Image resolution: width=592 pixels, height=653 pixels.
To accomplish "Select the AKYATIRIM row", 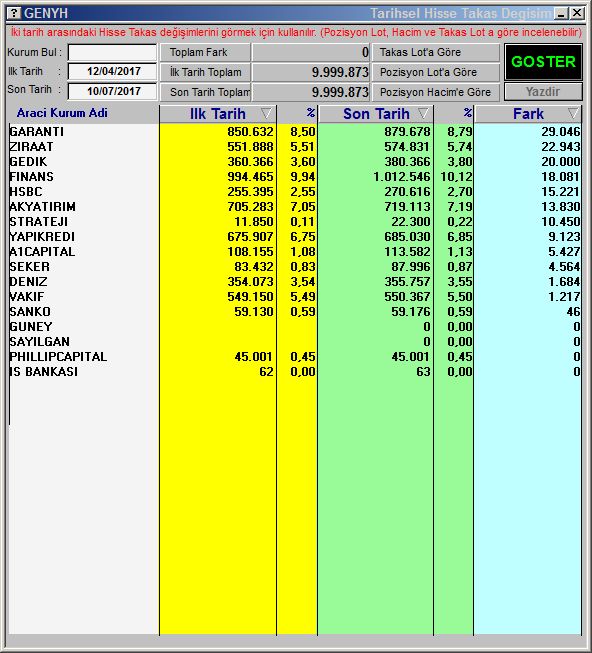I will 295,207.
